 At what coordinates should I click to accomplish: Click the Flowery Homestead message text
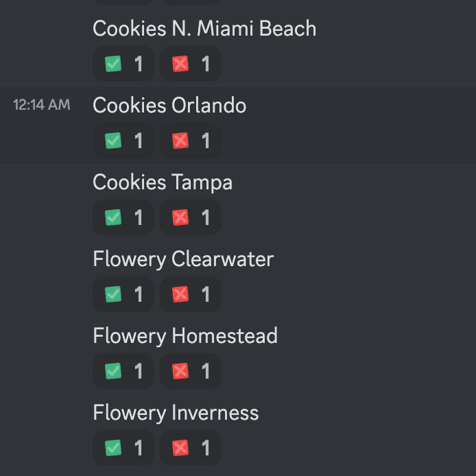(185, 336)
